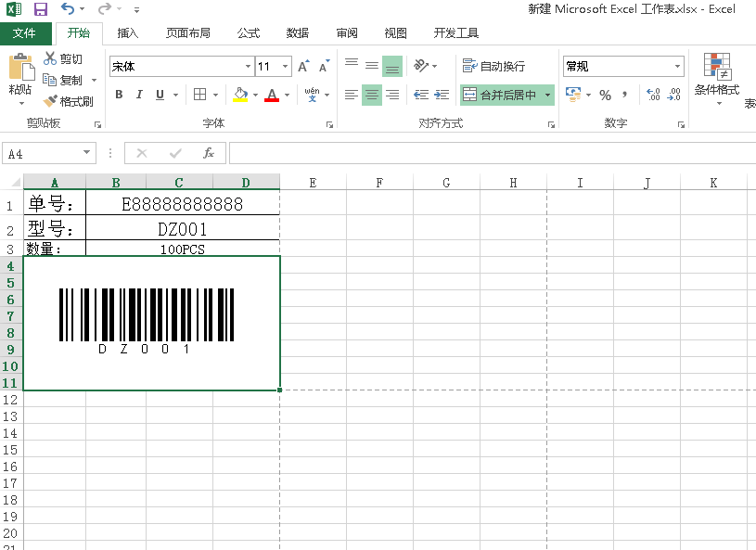Click the 合并后居中 button
The height and width of the screenshot is (550, 756).
501,95
